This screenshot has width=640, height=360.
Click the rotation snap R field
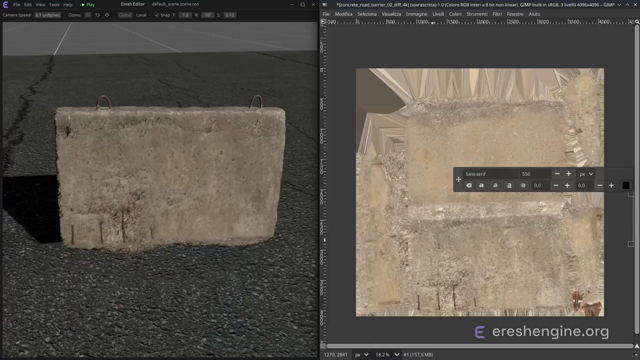click(x=207, y=15)
